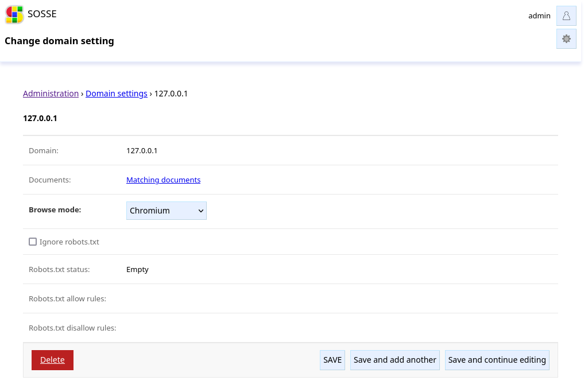Open Domain settings breadcrumb link

click(116, 94)
